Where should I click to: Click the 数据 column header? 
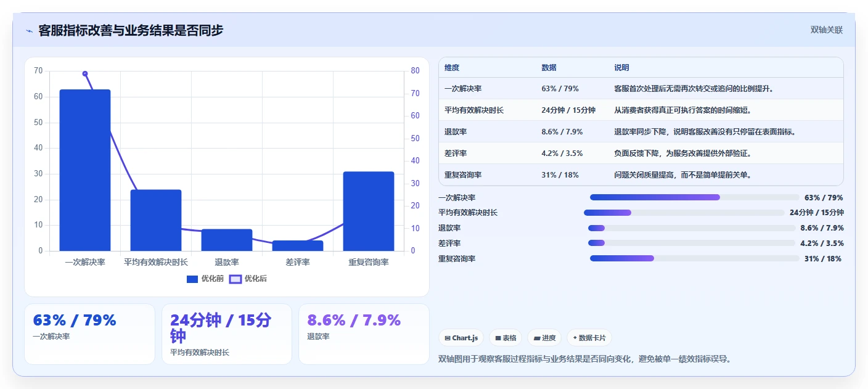[x=549, y=68]
